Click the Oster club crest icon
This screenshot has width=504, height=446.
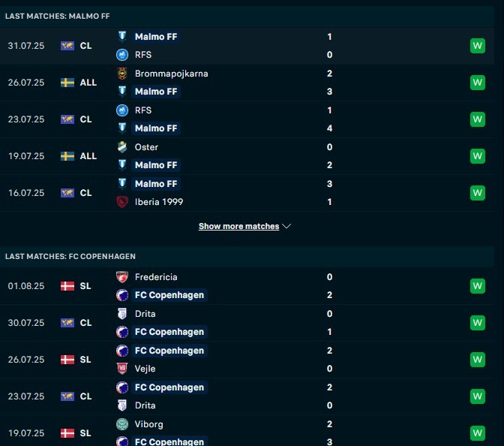122,147
